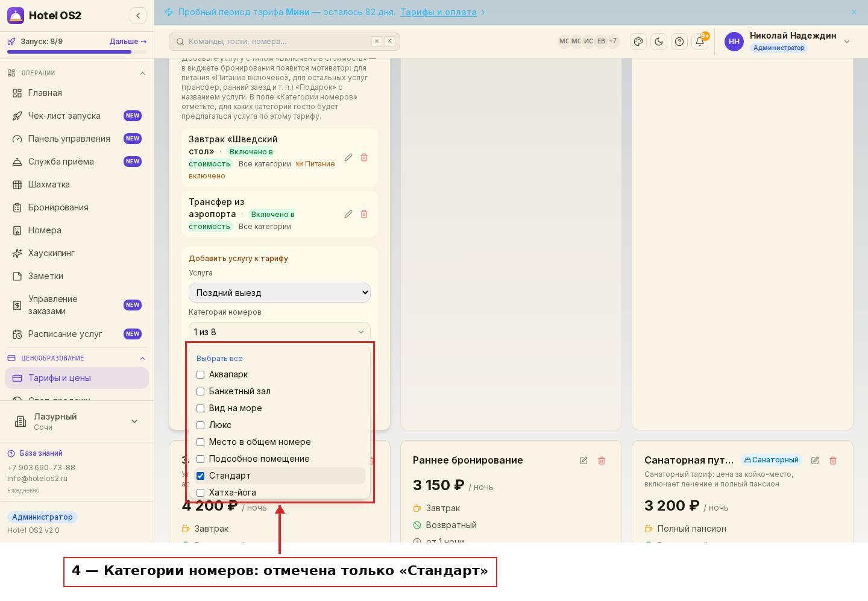Click Дальше next to launch progress

pos(128,42)
